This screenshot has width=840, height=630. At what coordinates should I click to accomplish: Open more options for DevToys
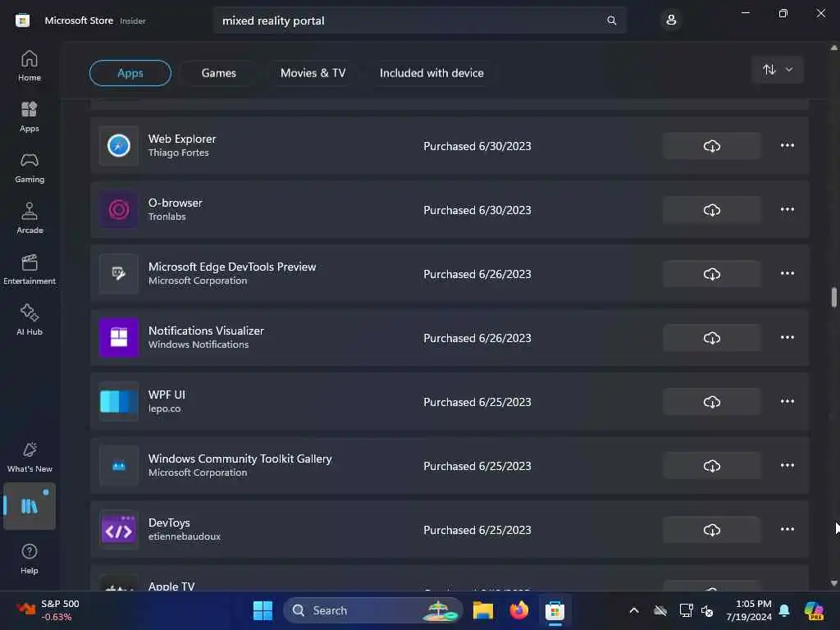787,529
